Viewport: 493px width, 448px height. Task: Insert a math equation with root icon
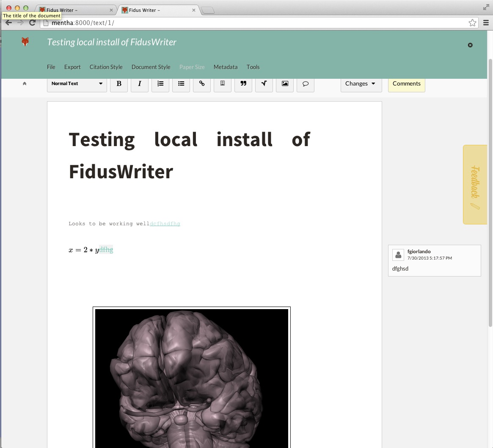click(x=264, y=84)
